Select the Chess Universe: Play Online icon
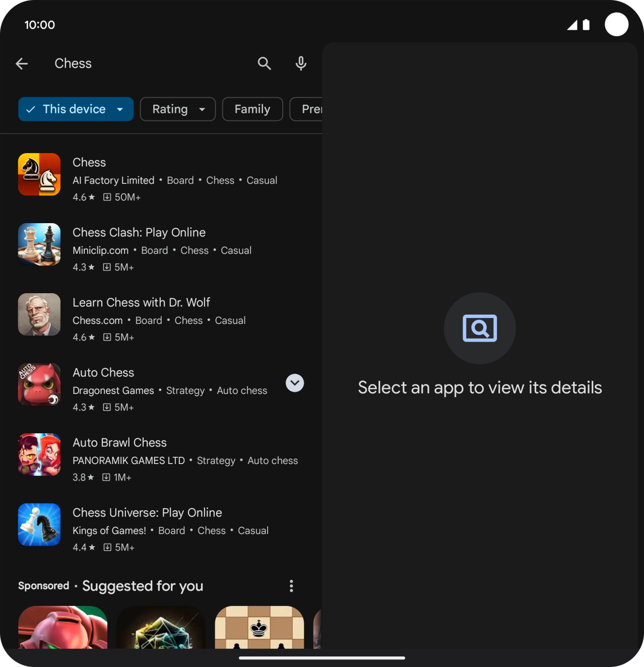Viewport: 644px width, 667px height. [39, 524]
